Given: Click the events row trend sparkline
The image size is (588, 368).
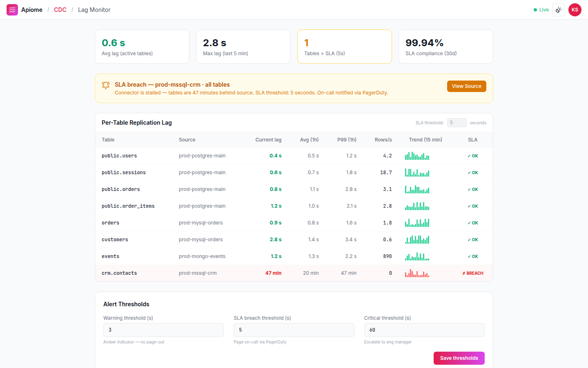Looking at the screenshot, I should click(x=417, y=256).
